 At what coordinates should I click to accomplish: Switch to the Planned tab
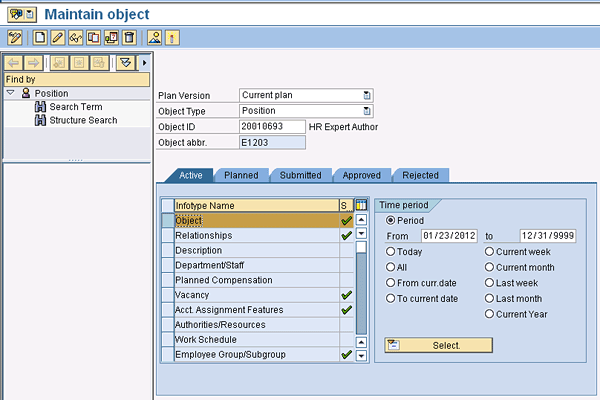click(241, 175)
